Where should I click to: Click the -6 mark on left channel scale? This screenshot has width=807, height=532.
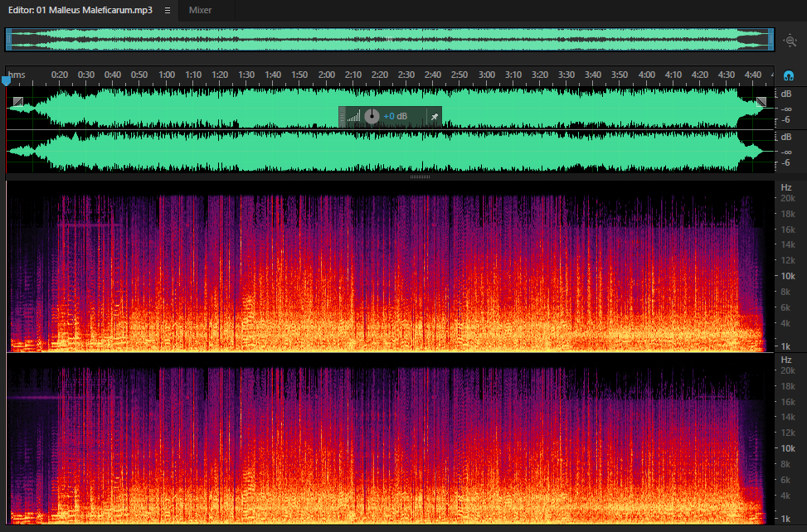(785, 119)
